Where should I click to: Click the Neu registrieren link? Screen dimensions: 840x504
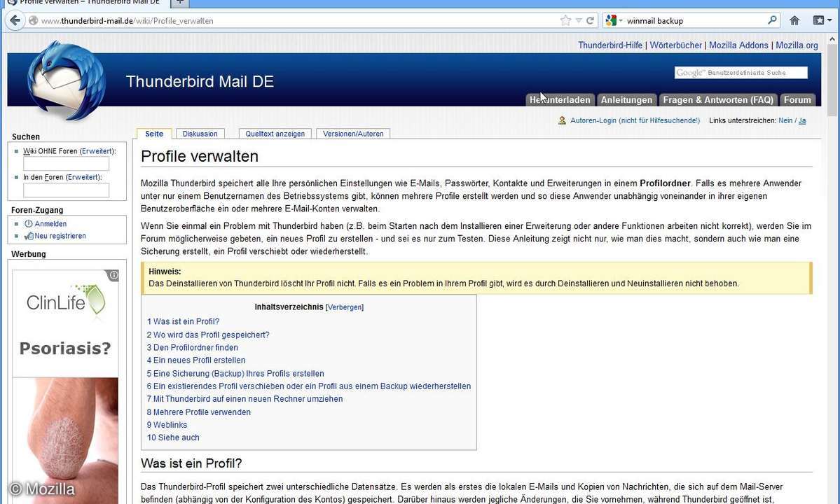point(60,236)
